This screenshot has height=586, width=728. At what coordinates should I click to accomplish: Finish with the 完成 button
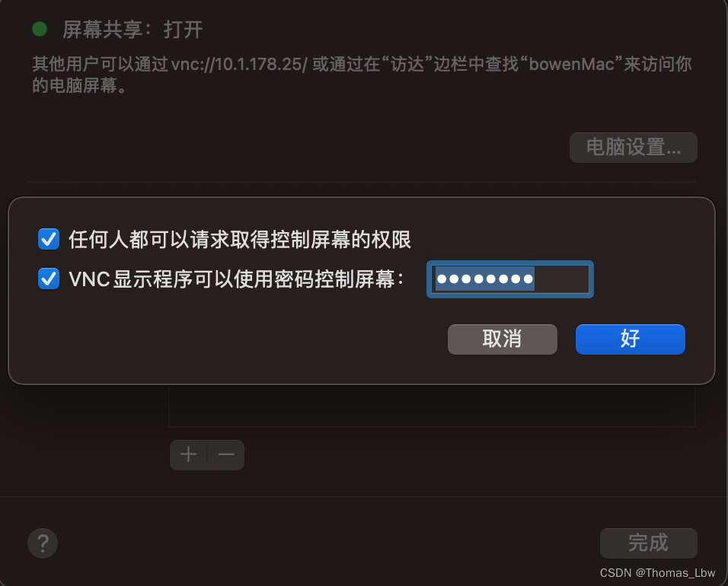pos(649,543)
